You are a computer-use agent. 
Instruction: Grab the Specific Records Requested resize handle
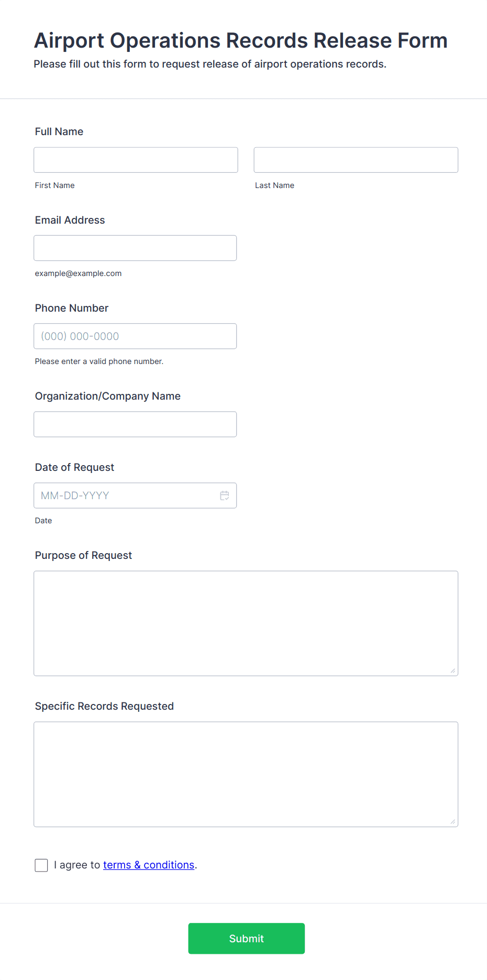pos(453,821)
